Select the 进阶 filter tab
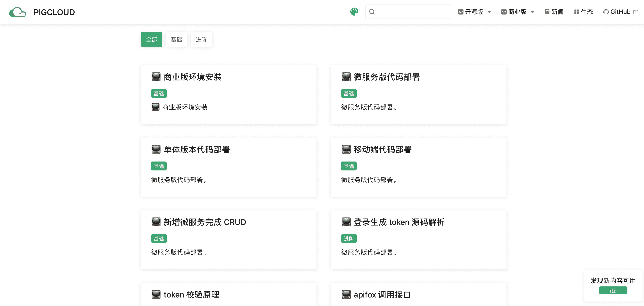This screenshot has width=644, height=306. (x=201, y=39)
